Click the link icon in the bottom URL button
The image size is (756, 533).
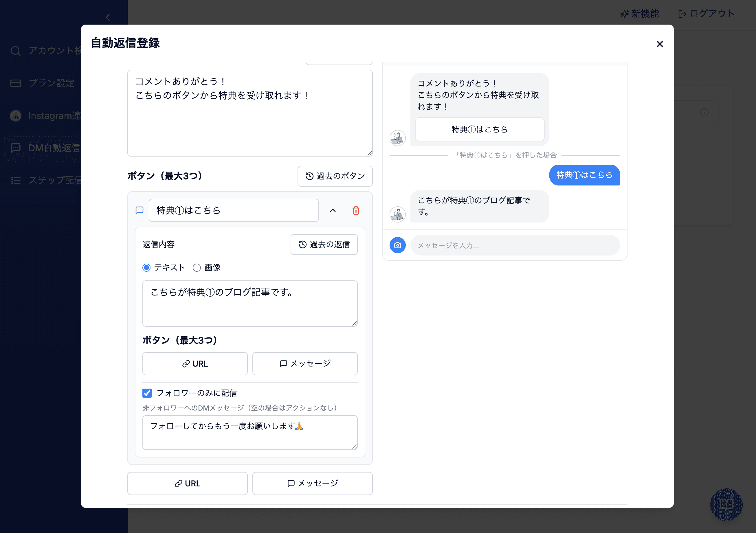[179, 484]
